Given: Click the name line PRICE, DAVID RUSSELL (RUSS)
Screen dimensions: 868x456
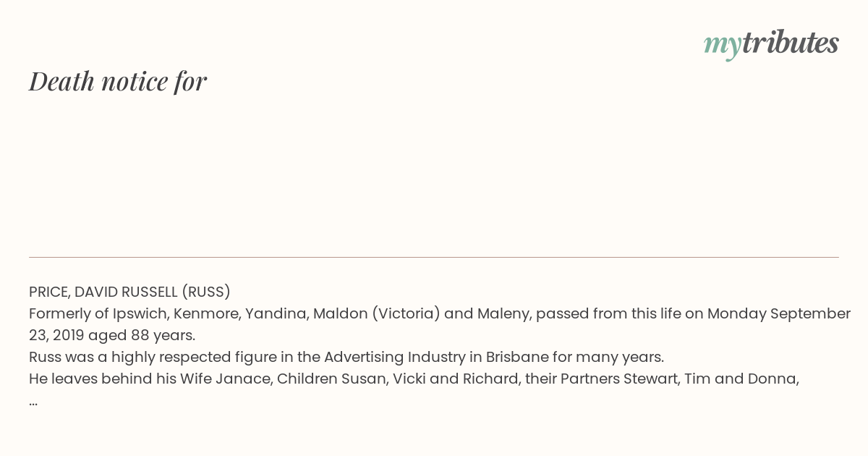Looking at the screenshot, I should click(x=129, y=292).
